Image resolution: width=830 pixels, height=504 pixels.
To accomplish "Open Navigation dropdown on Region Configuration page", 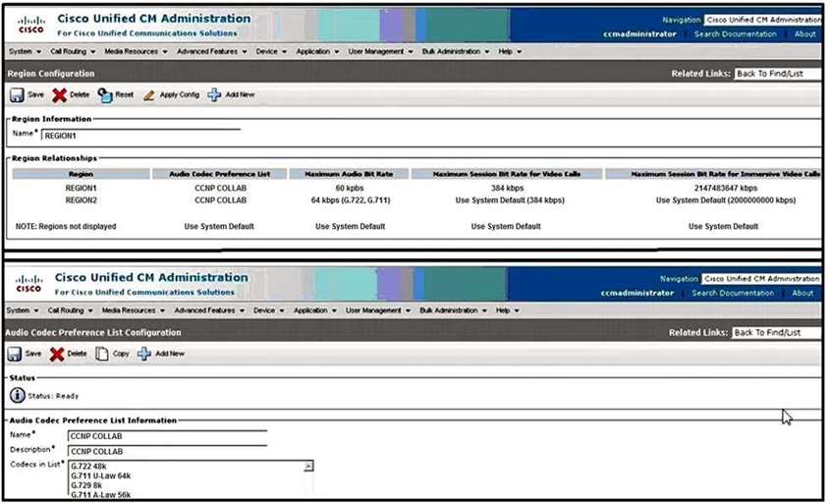I will [762, 20].
